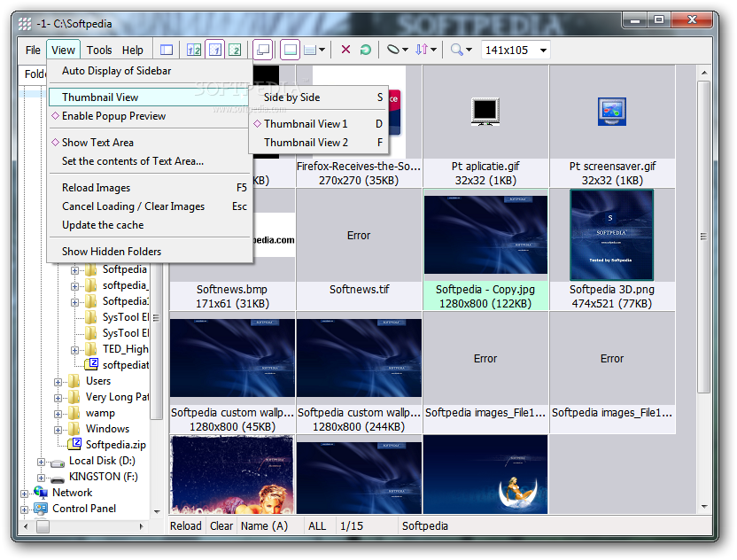Screen dimensions: 737x560
Task: Open dropdown arrow next to filter icon
Action: pyautogui.click(x=405, y=50)
